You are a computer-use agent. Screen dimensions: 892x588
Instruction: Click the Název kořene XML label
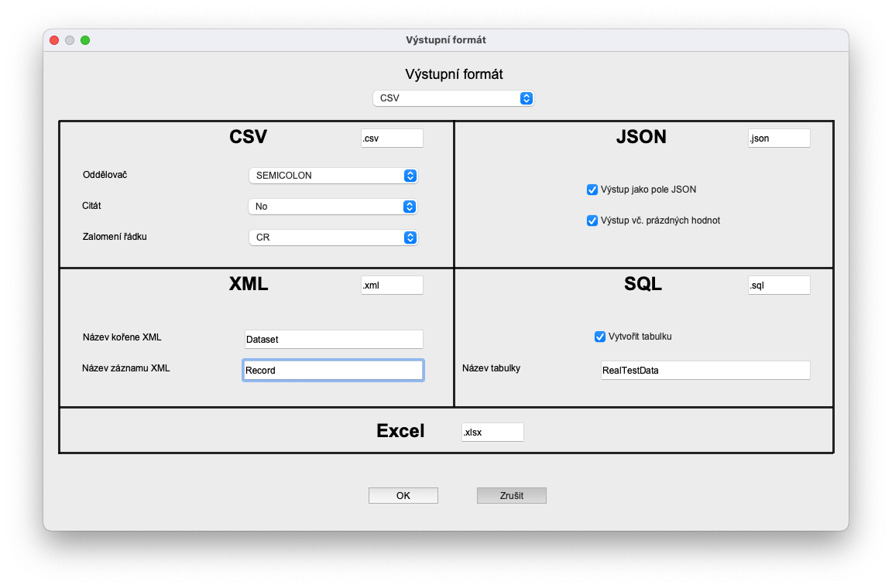pyautogui.click(x=122, y=337)
